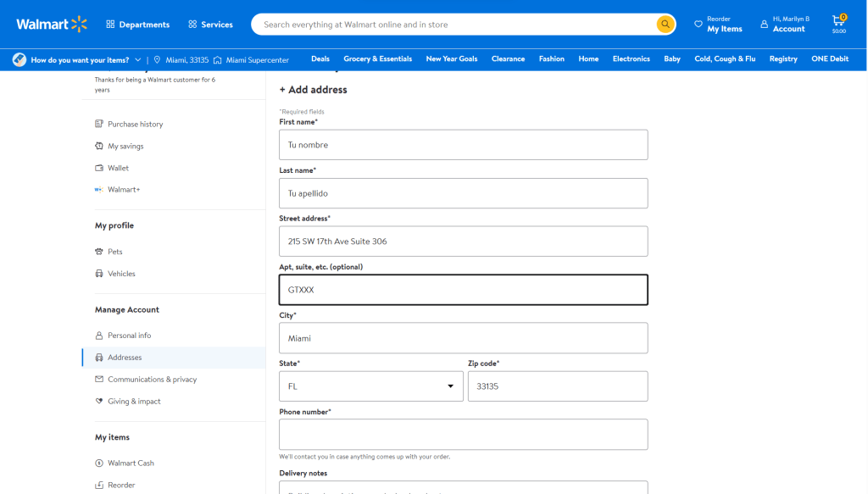This screenshot has width=868, height=494.
Task: Click the Vehicles car icon
Action: 99,274
